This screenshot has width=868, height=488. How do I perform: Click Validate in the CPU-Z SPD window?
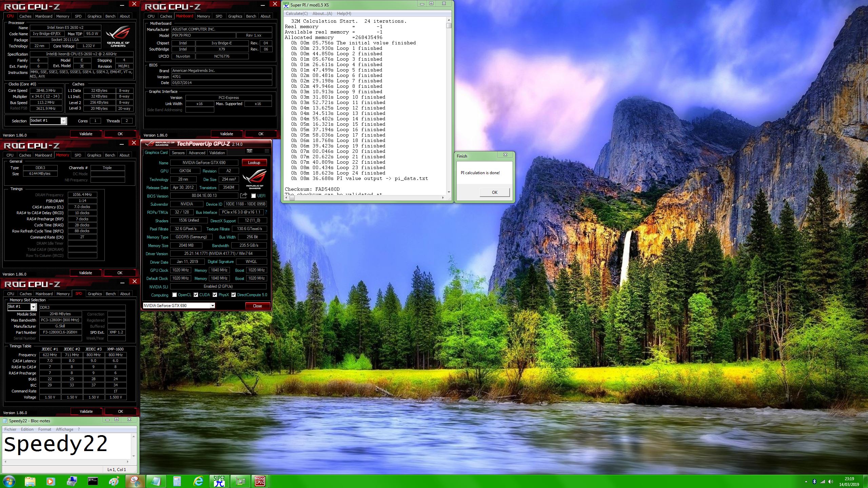(86, 411)
